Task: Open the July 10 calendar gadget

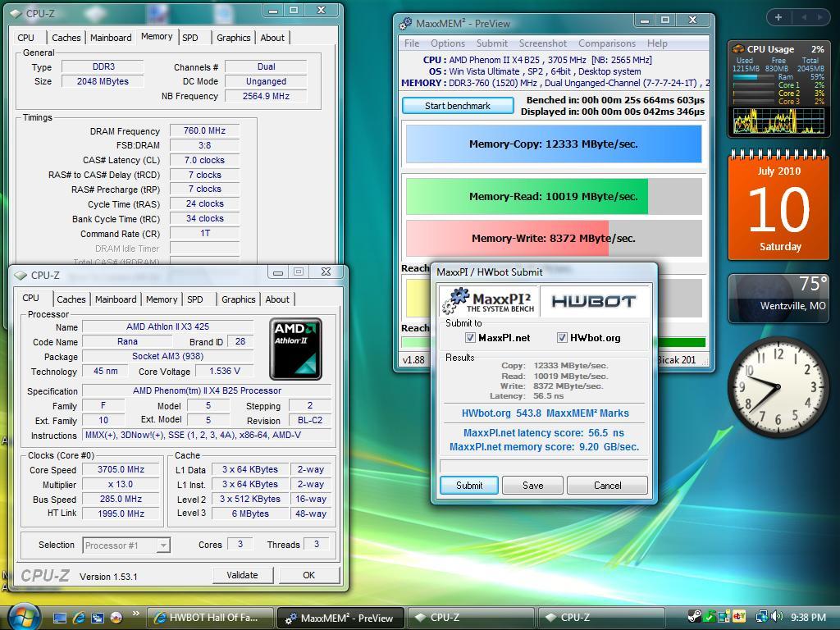Action: [778, 206]
